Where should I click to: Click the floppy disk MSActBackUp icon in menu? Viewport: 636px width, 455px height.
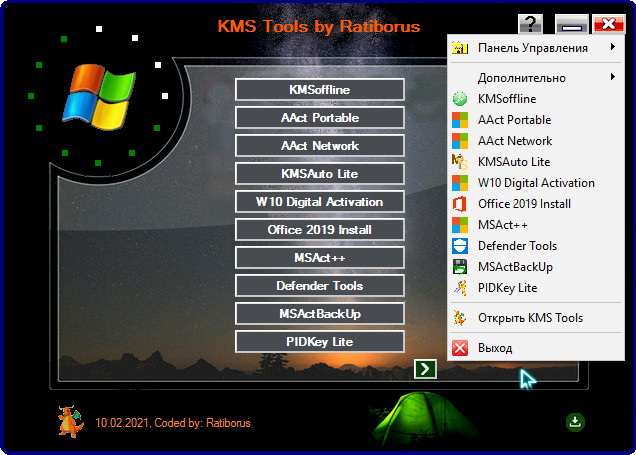point(460,267)
